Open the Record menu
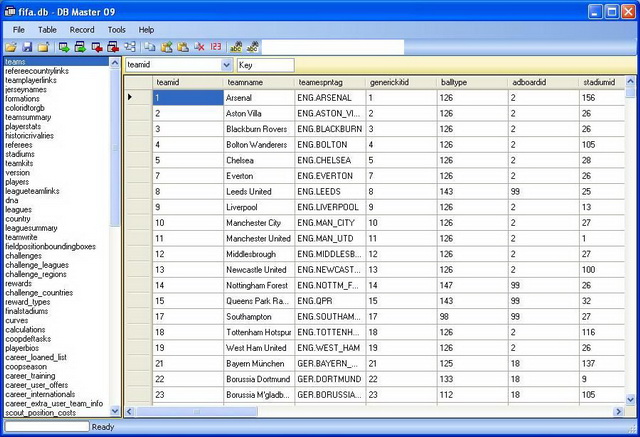 pos(82,30)
